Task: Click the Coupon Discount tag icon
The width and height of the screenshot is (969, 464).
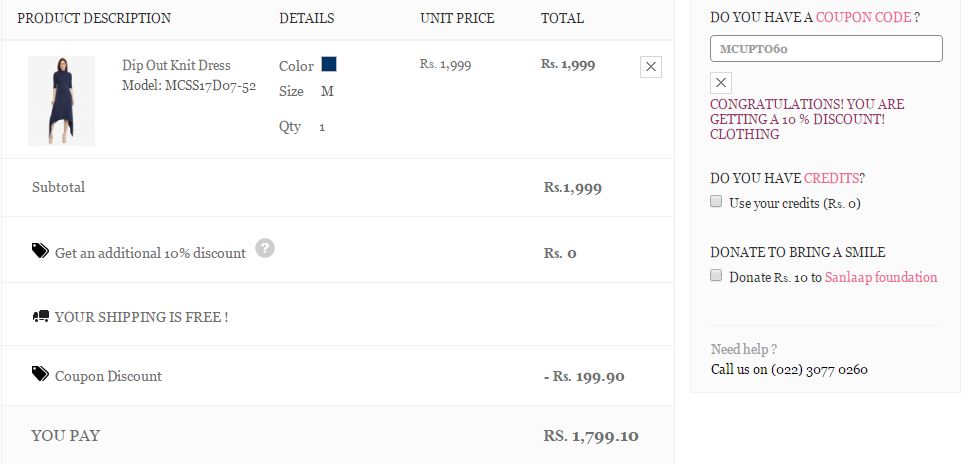Action: (40, 374)
